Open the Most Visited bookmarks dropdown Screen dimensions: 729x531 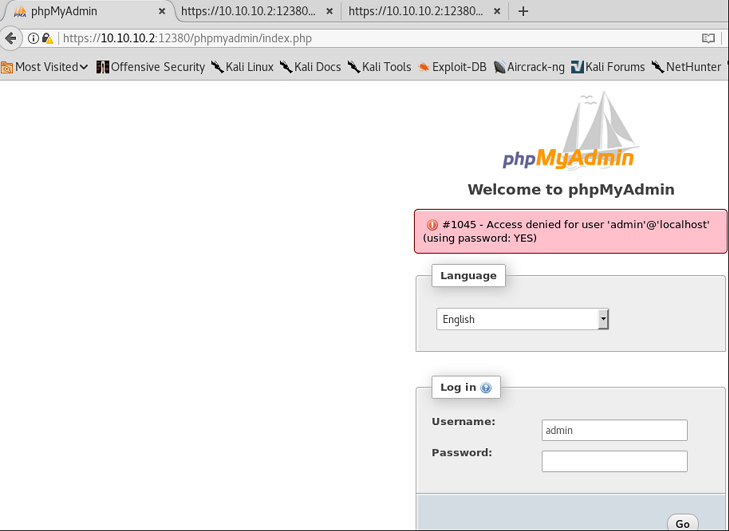45,67
